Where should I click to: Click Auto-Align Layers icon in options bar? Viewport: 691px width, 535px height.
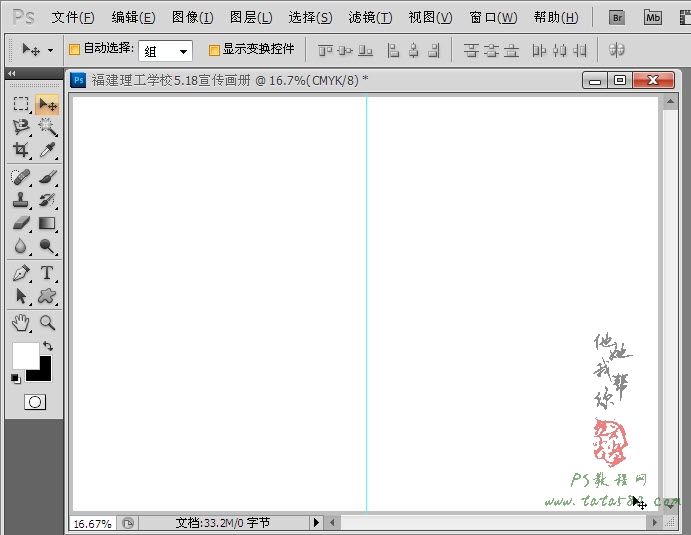point(617,50)
